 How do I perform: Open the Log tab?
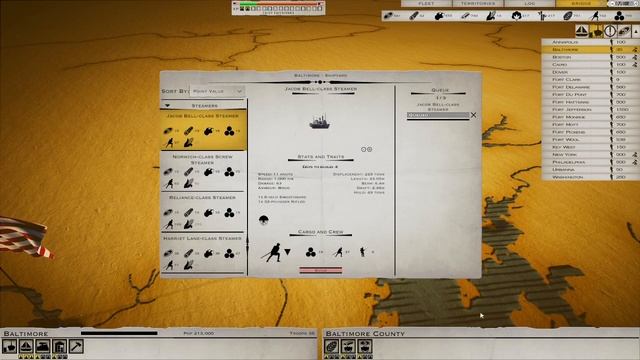529,3
